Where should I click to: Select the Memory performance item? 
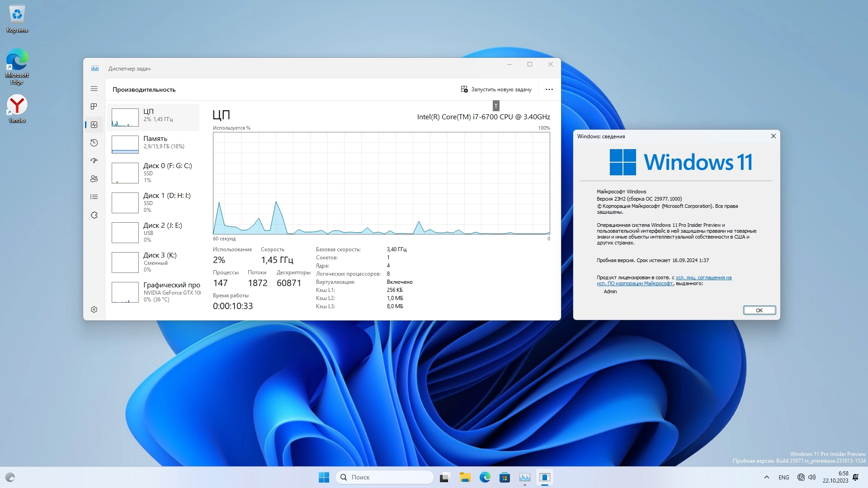[x=154, y=142]
